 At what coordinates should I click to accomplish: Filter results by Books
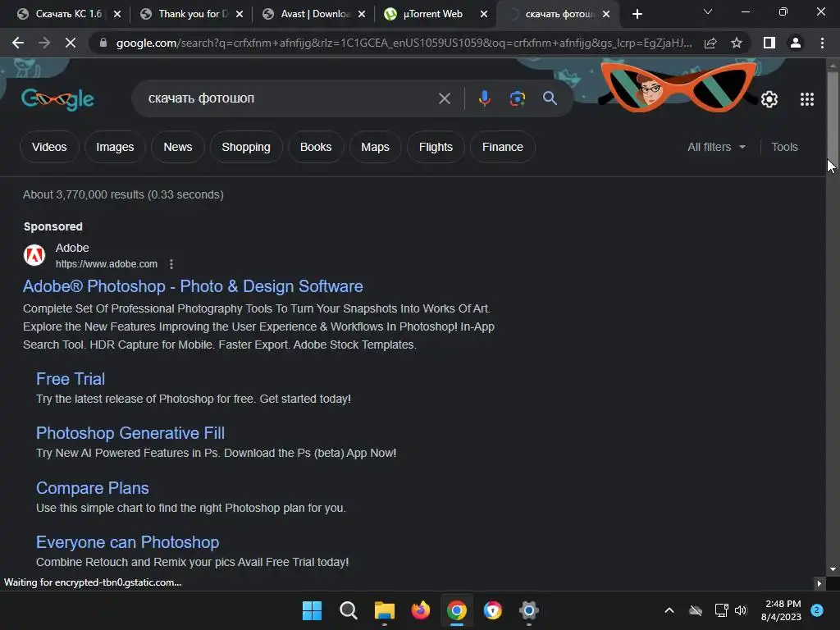tap(316, 147)
